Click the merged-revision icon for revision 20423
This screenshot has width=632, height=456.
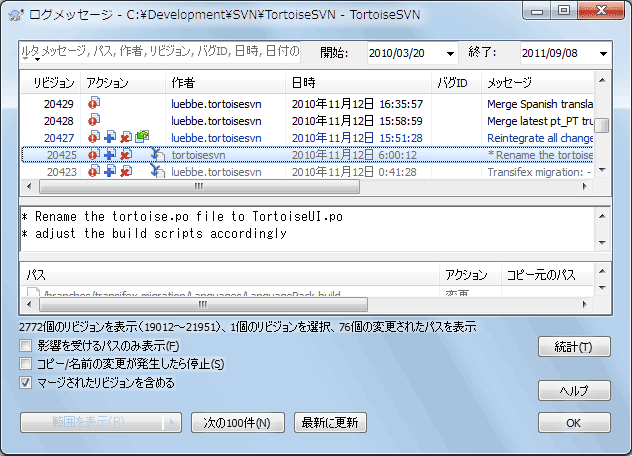pos(157,171)
